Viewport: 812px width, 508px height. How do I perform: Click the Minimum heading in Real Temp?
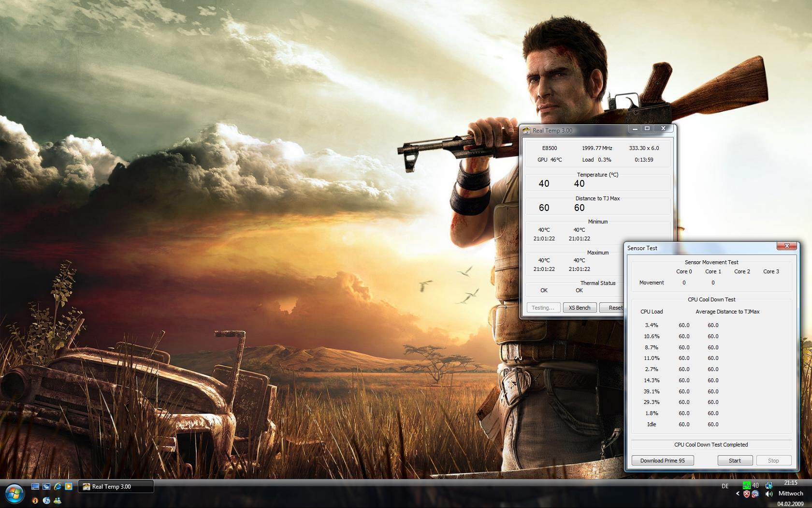(598, 222)
